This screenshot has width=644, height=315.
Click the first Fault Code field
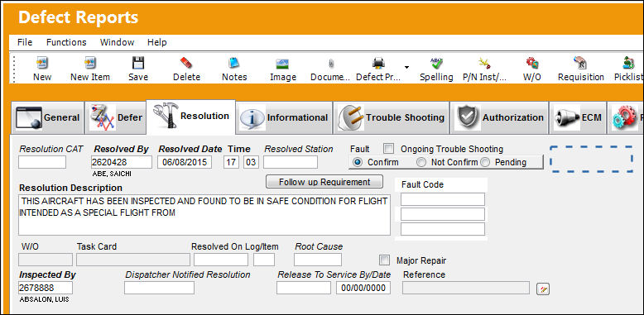tap(443, 199)
